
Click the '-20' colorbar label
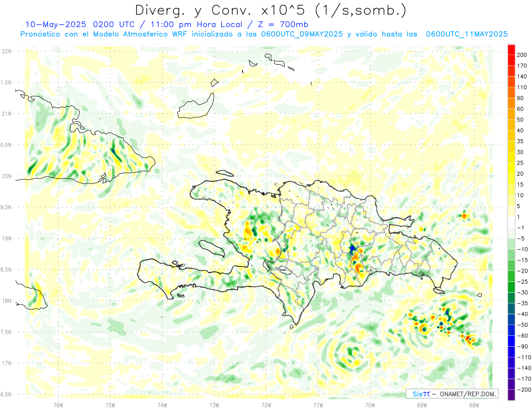click(x=522, y=270)
